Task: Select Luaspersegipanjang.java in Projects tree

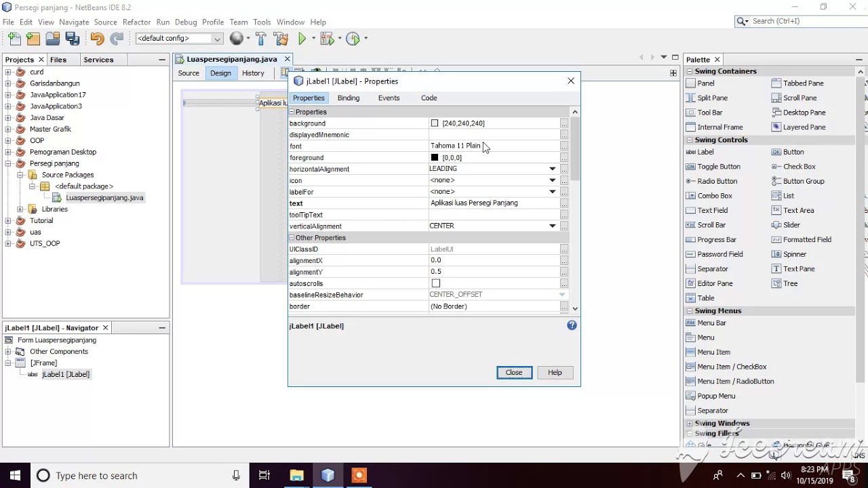Action: pos(104,198)
